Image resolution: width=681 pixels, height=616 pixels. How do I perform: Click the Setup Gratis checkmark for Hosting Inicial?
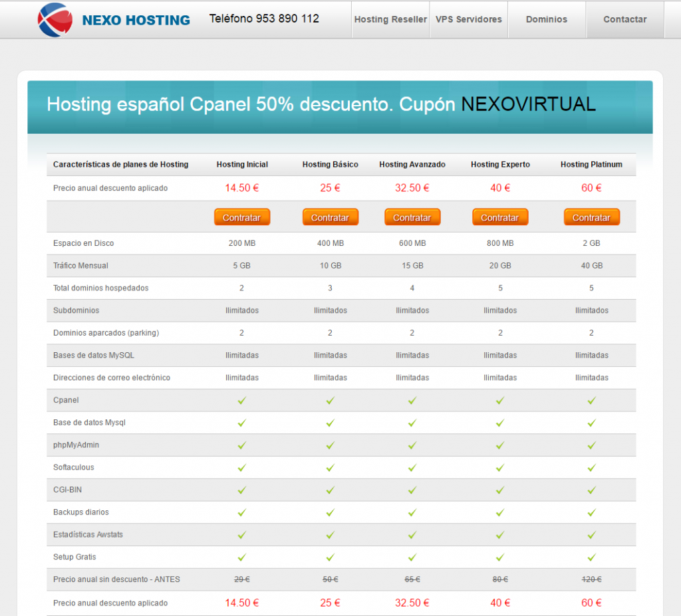tap(241, 557)
